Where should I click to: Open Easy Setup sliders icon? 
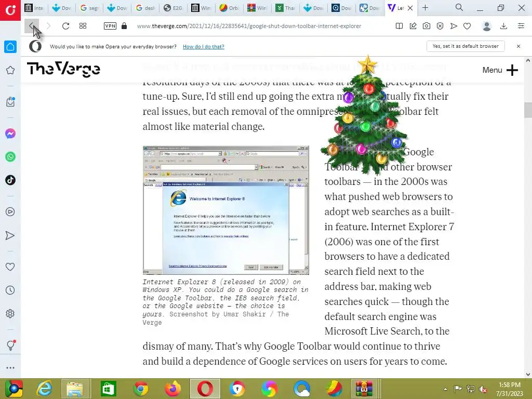coord(521,26)
